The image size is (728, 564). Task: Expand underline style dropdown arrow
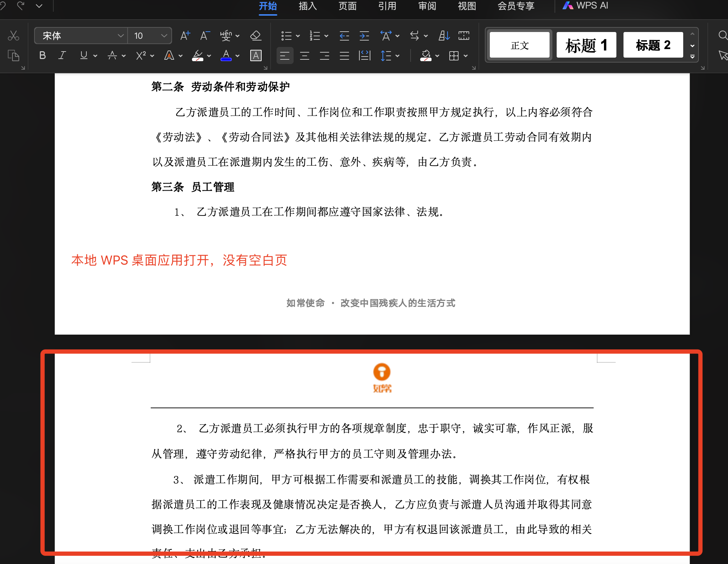(95, 56)
